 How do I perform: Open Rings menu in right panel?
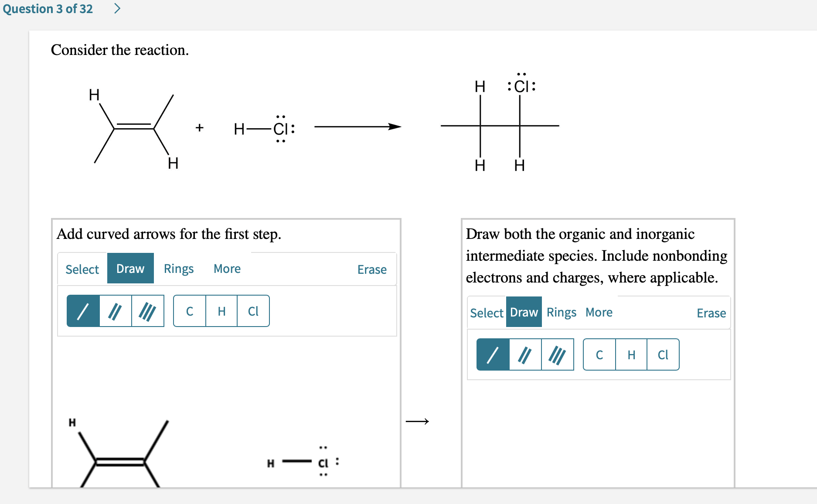[562, 312]
